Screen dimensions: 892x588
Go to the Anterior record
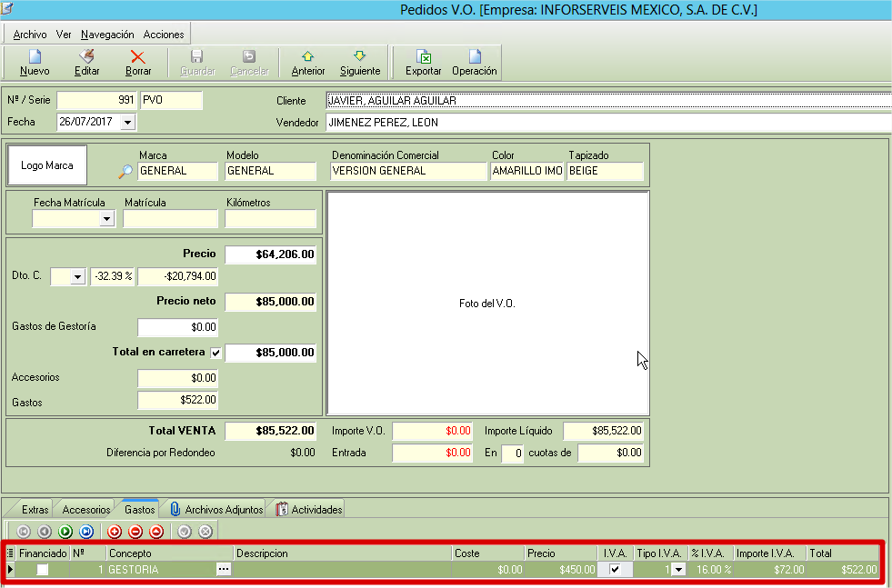307,62
